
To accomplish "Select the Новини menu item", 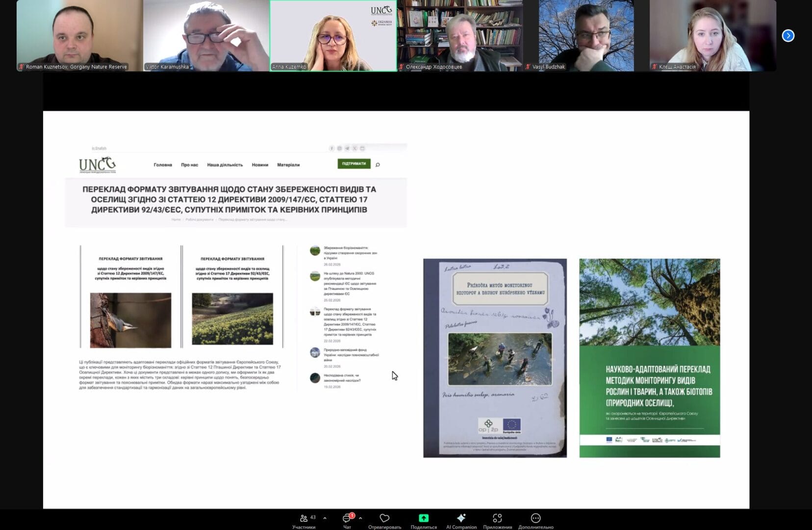I will point(260,165).
